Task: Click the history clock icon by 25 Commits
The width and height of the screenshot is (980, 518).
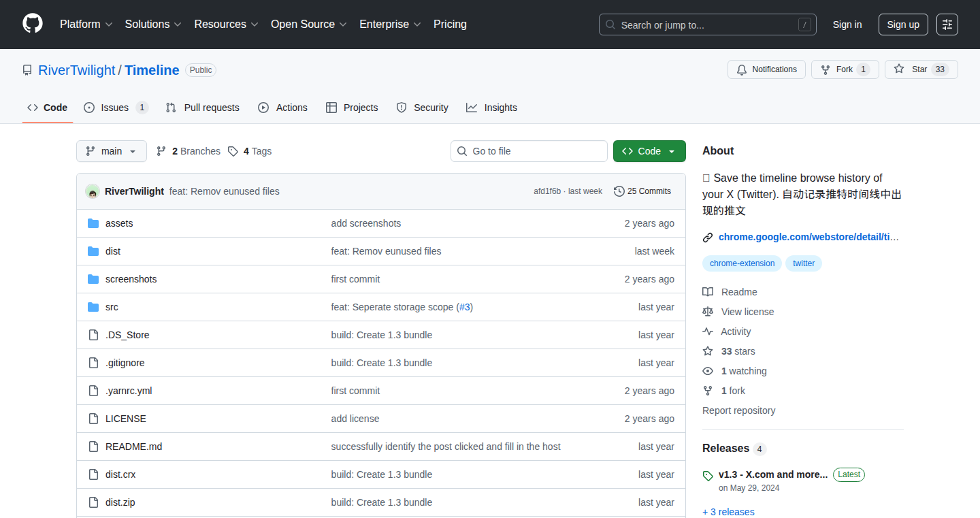Action: [619, 191]
